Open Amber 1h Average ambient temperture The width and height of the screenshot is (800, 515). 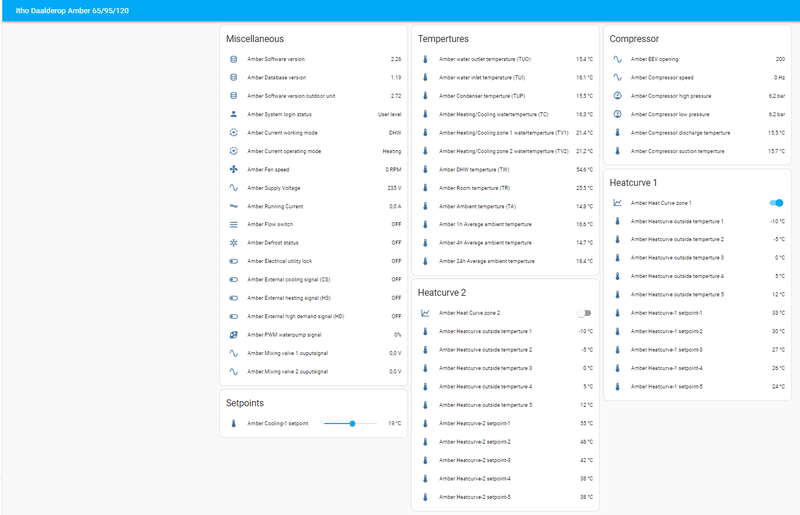[x=506, y=225]
